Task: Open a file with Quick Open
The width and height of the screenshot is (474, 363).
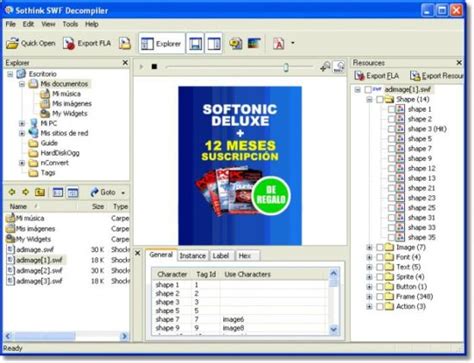Action: [x=31, y=43]
